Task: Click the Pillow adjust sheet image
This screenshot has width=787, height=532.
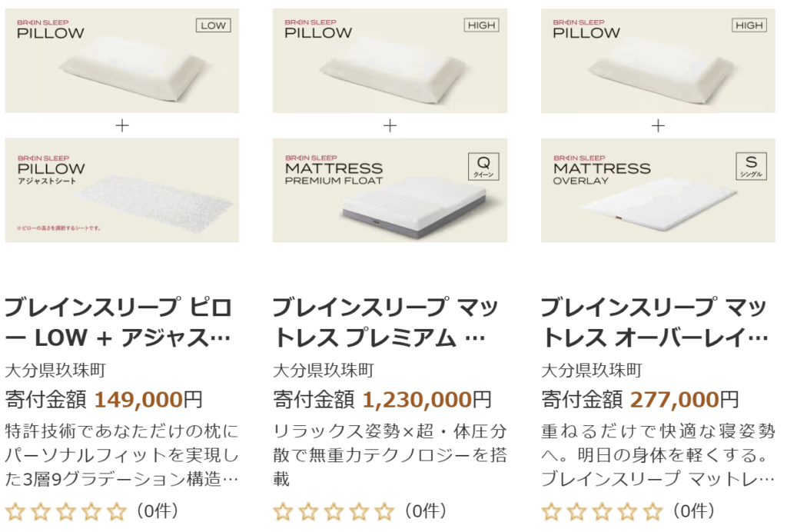Action: pos(121,190)
